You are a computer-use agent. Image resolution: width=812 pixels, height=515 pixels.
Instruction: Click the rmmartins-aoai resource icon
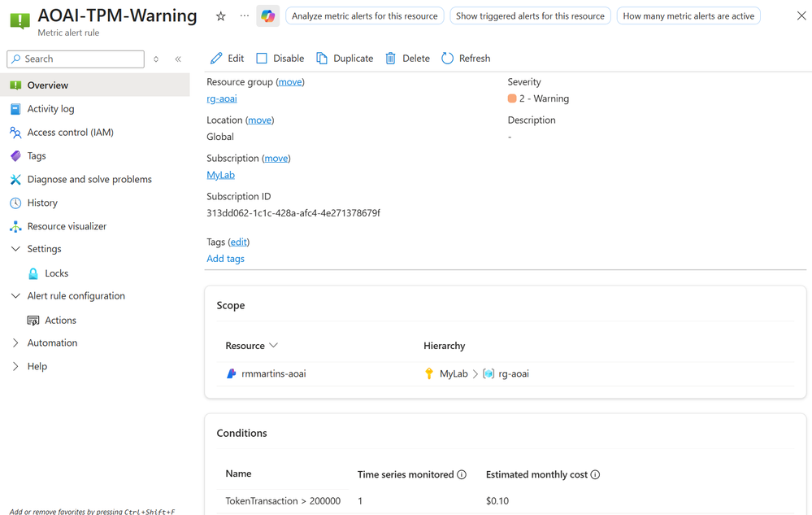tap(232, 373)
